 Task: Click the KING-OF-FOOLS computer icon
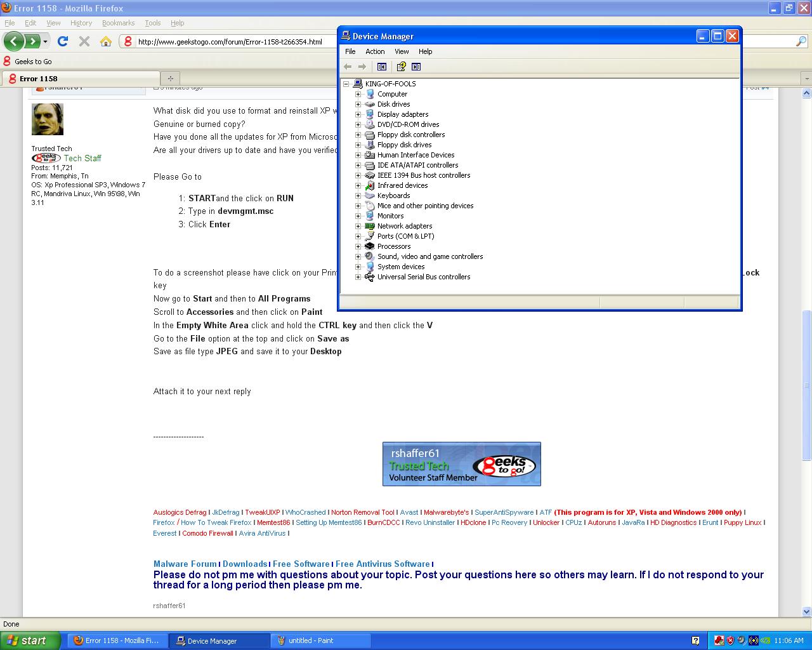coord(358,84)
